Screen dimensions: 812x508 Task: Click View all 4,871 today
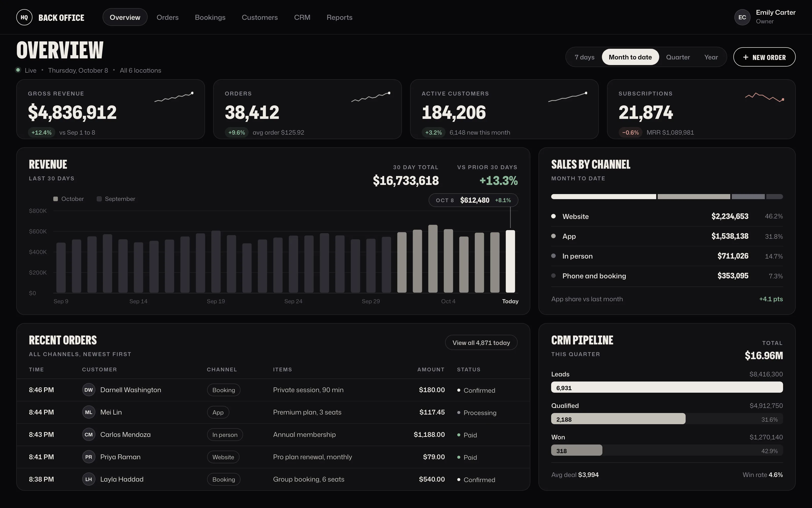click(x=481, y=343)
